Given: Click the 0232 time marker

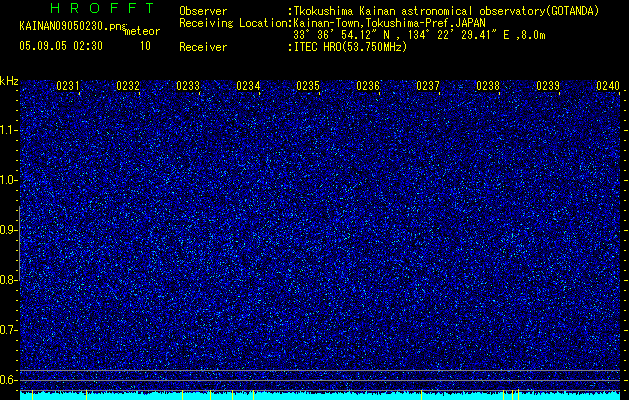Looking at the screenshot, I should [x=128, y=86].
